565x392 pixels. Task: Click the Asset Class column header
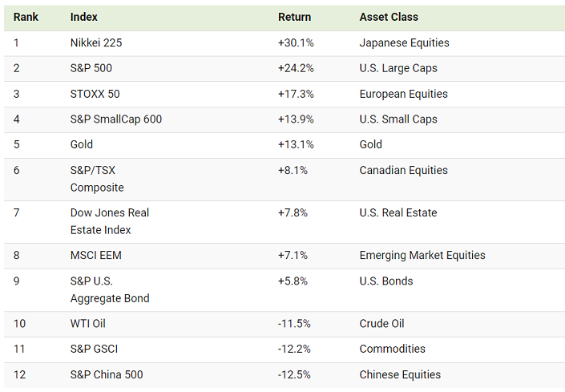pyautogui.click(x=389, y=17)
